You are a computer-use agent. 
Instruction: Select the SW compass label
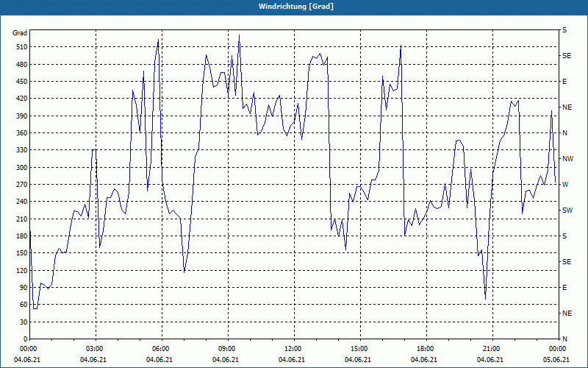(567, 210)
